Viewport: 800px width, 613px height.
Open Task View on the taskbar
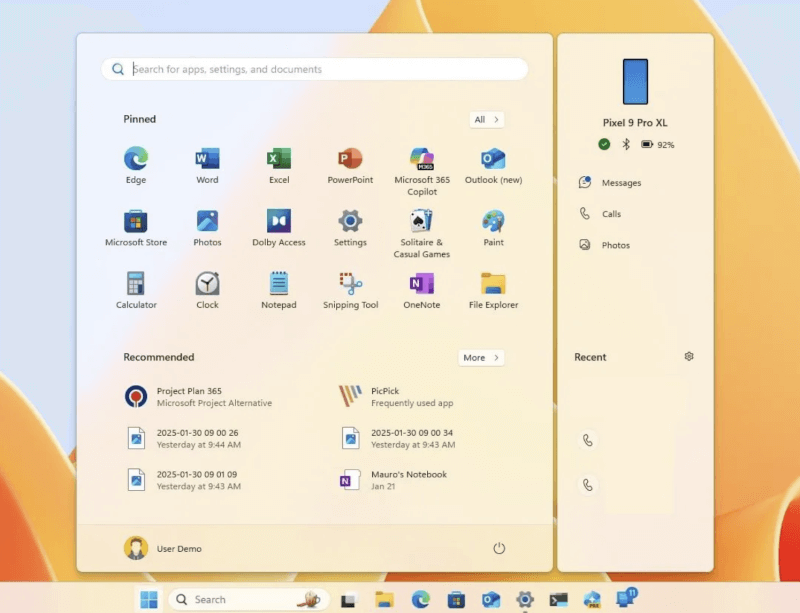[x=348, y=600]
